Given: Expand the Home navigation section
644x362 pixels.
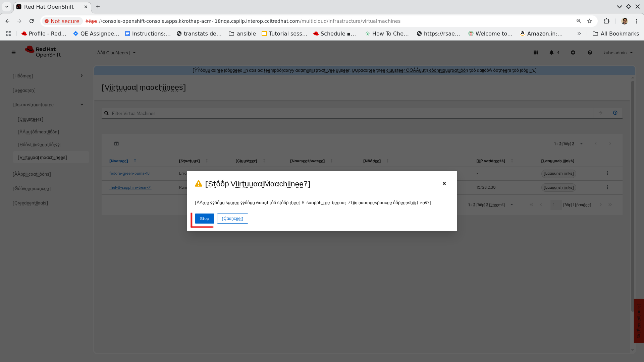Looking at the screenshot, I should pos(82,76).
